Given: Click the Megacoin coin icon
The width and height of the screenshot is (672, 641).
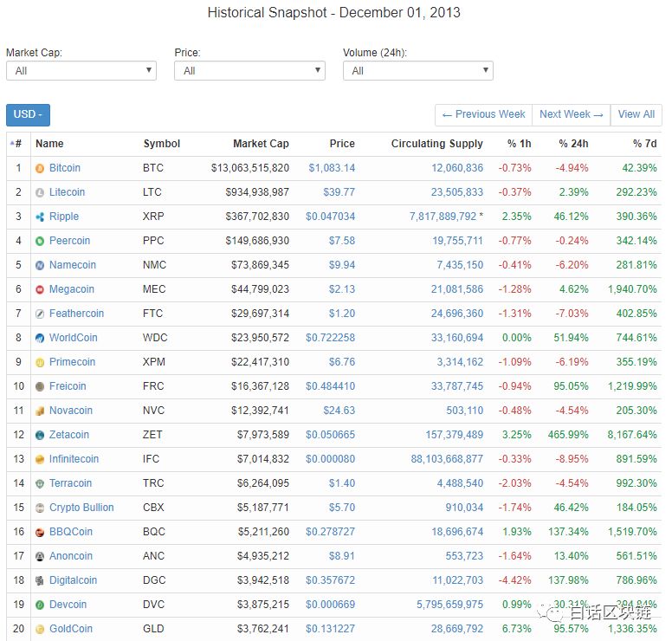Looking at the screenshot, I should (x=40, y=290).
